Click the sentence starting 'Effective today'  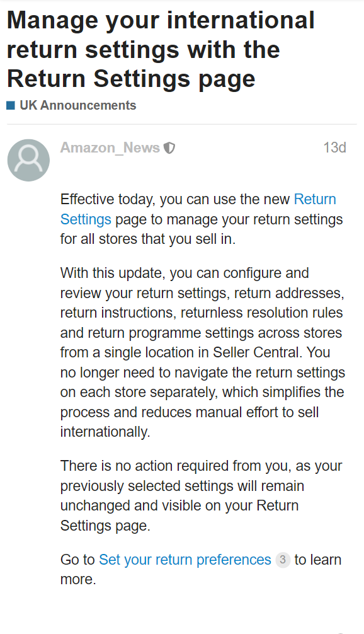[x=202, y=219]
